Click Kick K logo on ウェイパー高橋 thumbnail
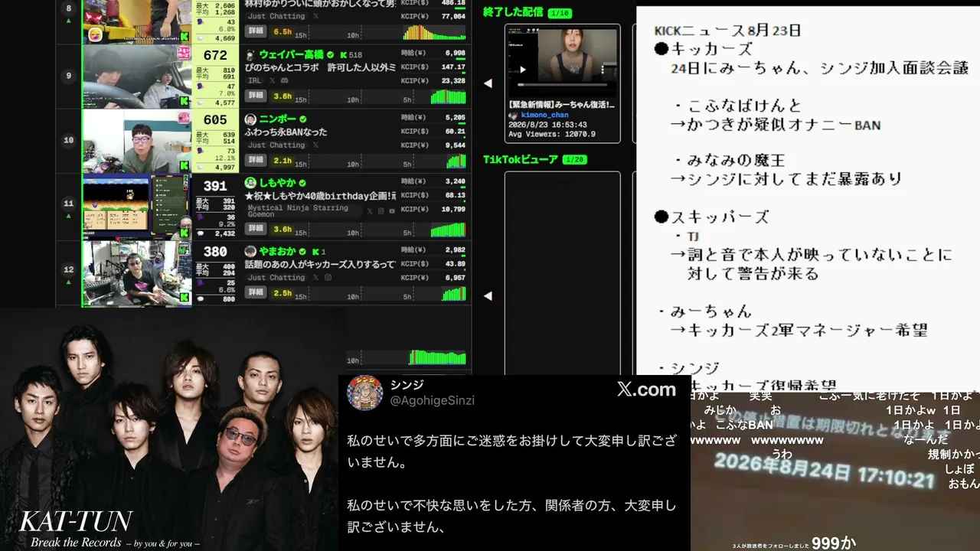Screen dimensions: 980x551 click(x=184, y=101)
